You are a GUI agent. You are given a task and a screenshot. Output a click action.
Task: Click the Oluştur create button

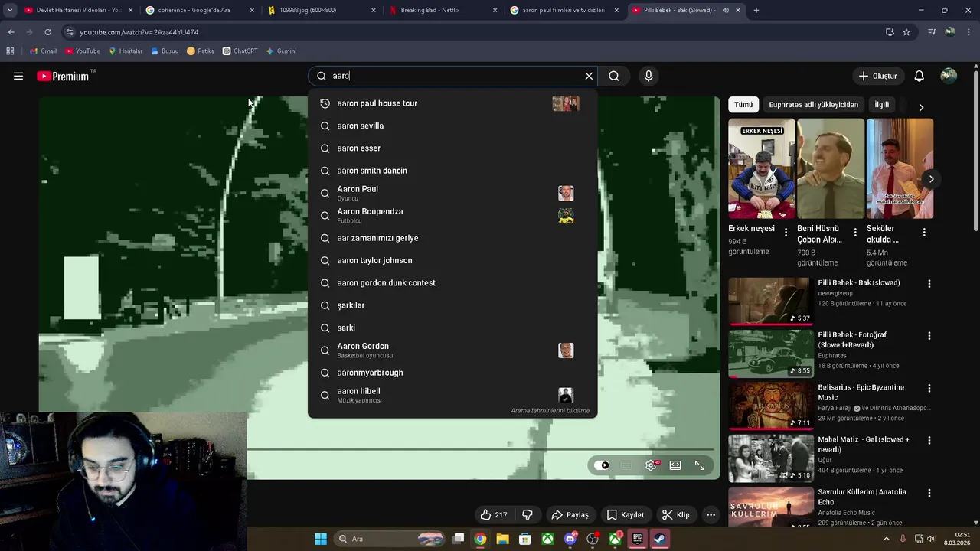(877, 76)
